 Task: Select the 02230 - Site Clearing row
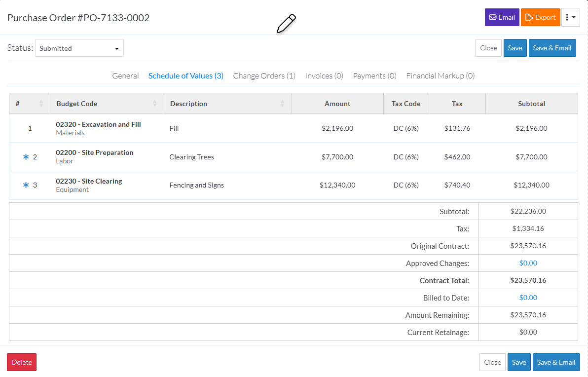point(293,185)
